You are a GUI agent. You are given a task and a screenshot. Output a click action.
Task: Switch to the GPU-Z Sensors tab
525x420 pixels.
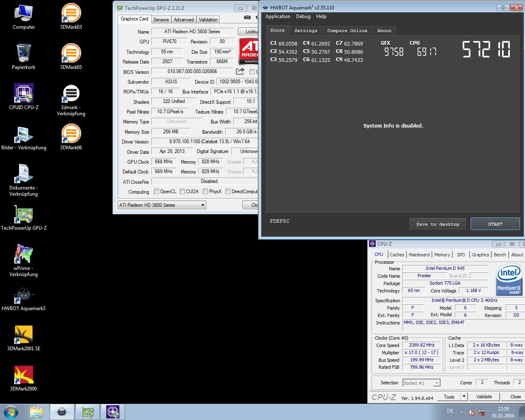pos(161,19)
